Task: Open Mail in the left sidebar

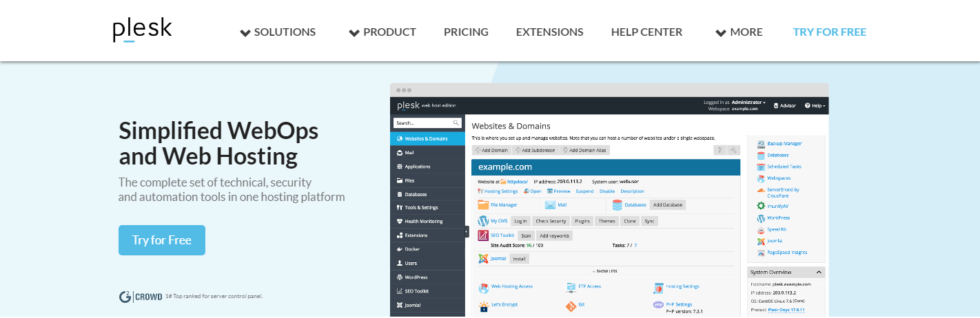Action: click(x=427, y=152)
